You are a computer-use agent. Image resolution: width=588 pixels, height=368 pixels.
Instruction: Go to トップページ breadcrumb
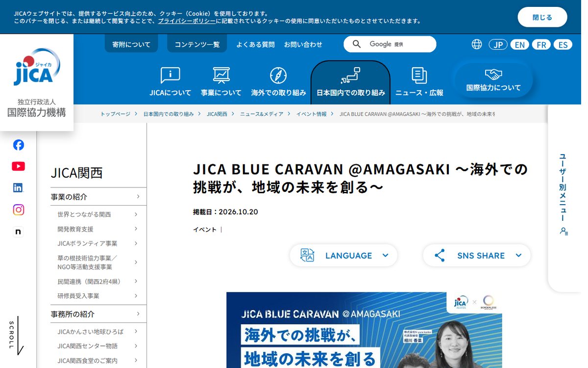(x=116, y=114)
